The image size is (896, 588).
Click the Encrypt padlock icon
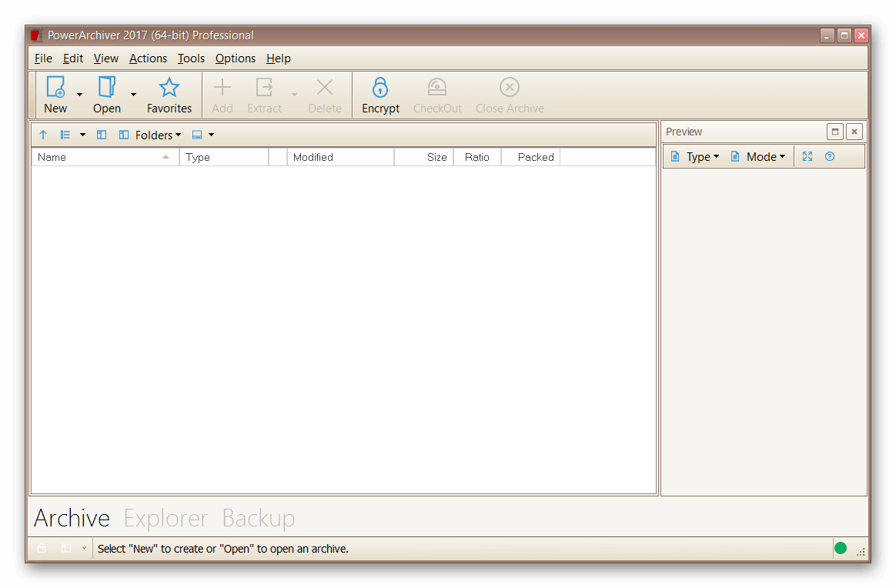pyautogui.click(x=380, y=87)
